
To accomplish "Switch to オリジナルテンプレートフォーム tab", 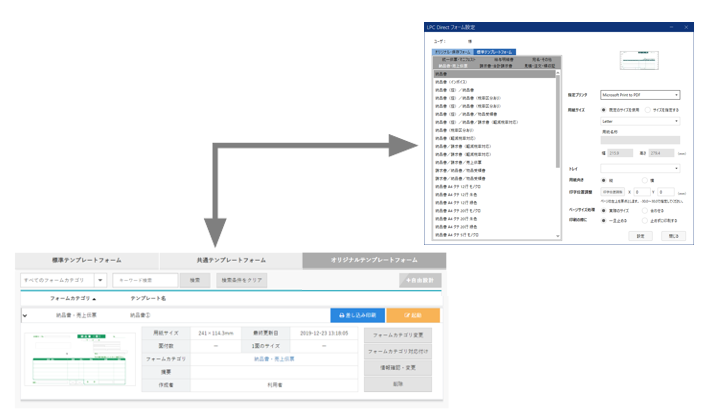I will [374, 260].
